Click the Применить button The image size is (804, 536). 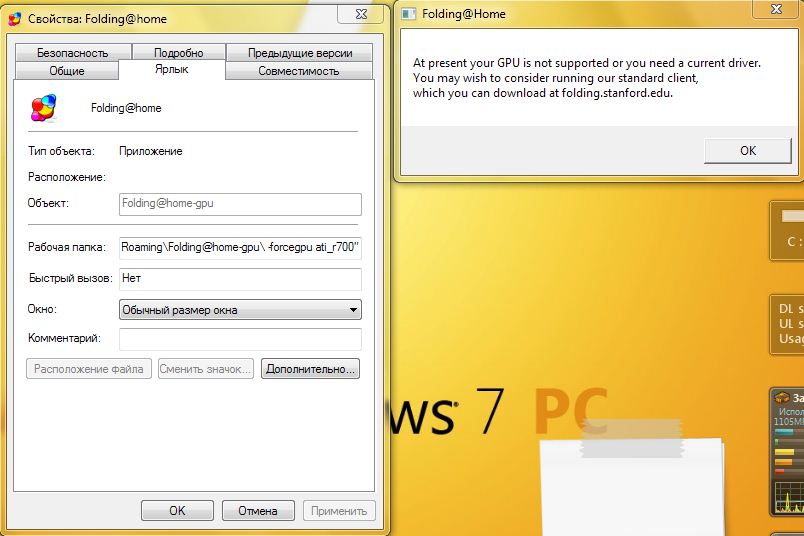[x=339, y=511]
